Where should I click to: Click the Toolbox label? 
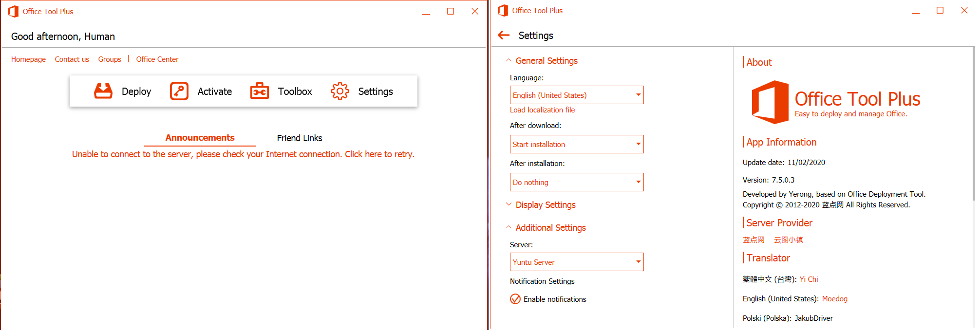coord(295,92)
